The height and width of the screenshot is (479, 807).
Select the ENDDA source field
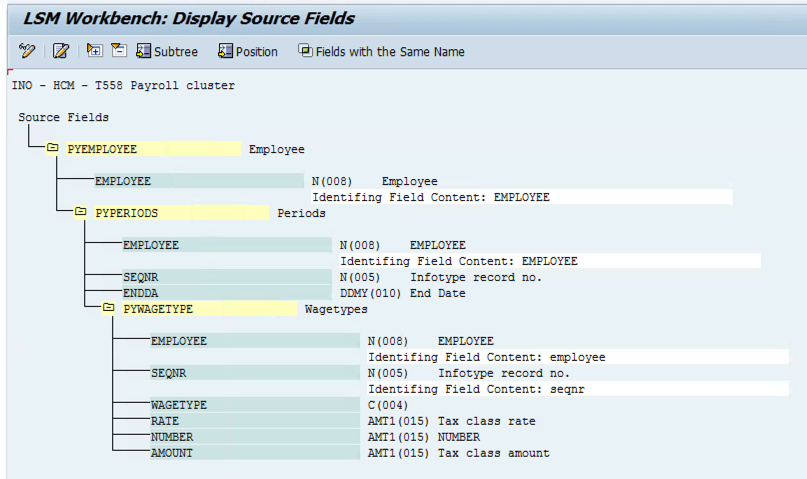coord(227,293)
